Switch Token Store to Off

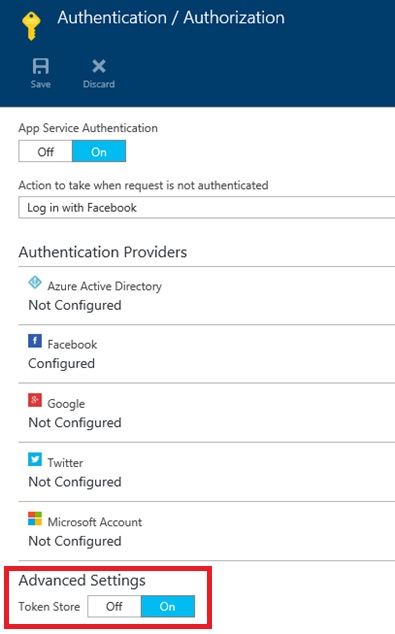tap(114, 606)
